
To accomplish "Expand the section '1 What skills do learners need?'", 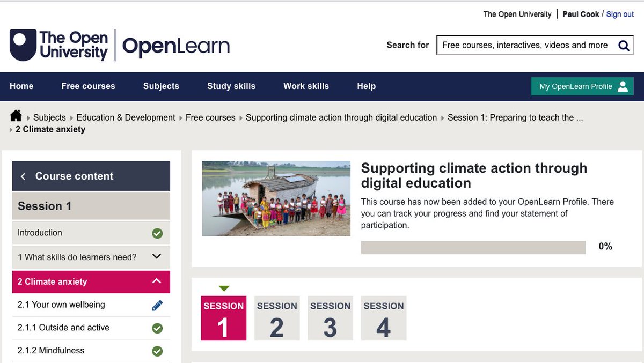I will tap(157, 256).
